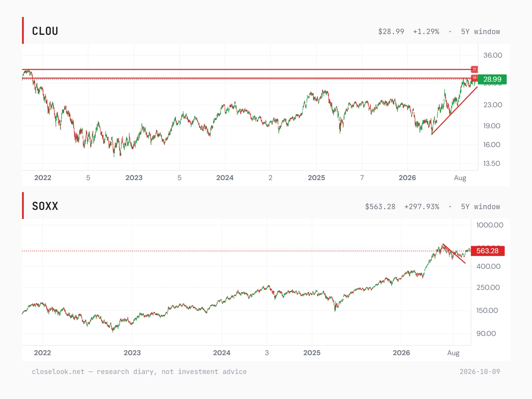Click the 7 month label on CLOU axis
This screenshot has height=399, width=532.
coord(362,178)
